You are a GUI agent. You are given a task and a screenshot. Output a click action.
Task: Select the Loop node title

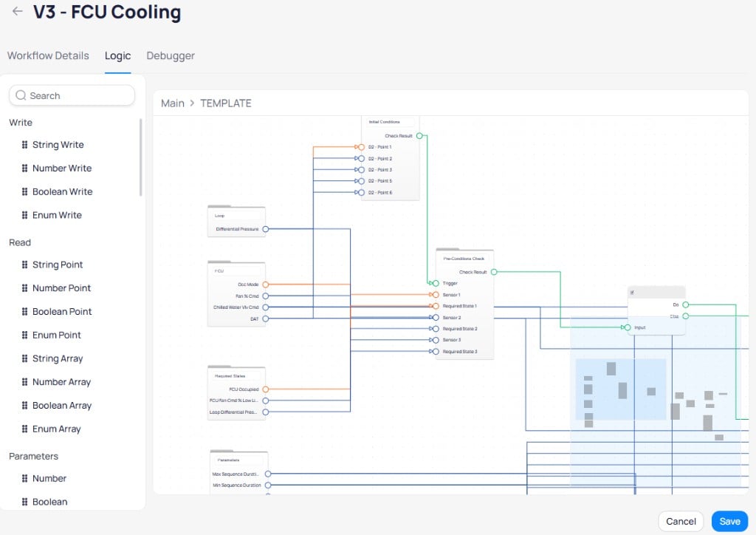[220, 216]
